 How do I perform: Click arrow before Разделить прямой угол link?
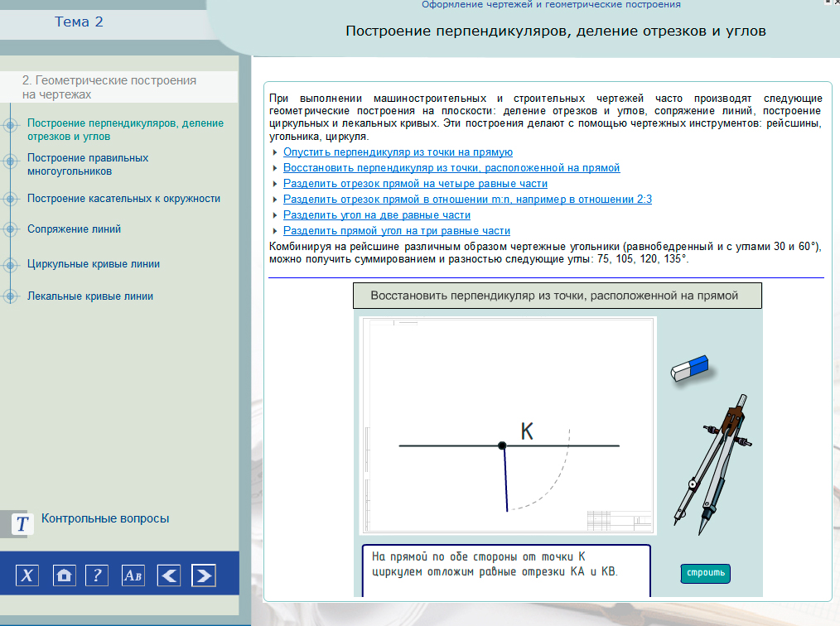[x=275, y=231]
